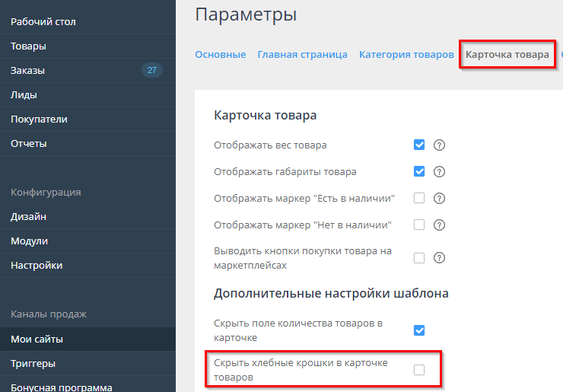Open 'Триггеры' in the sidebar
This screenshot has width=563, height=392.
[33, 364]
